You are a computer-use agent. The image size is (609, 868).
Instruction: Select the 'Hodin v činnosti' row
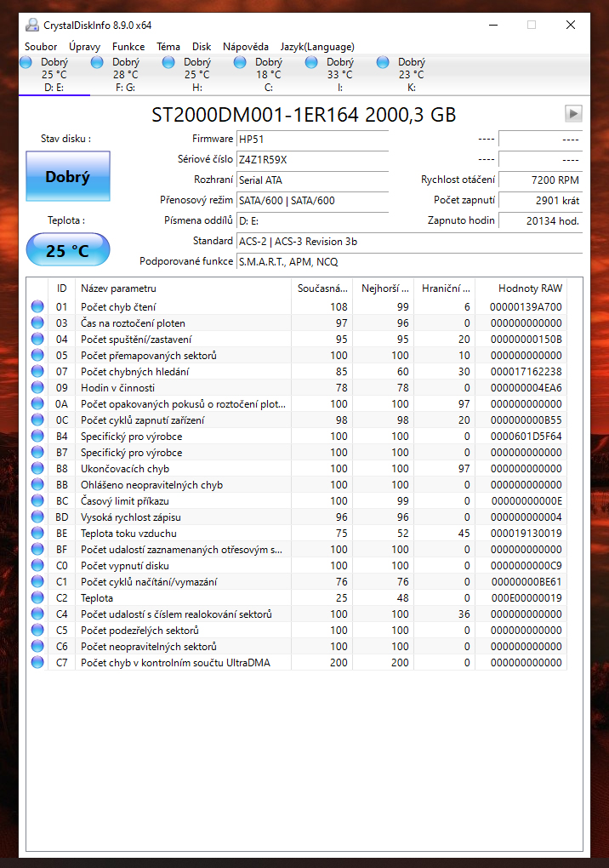[297, 387]
